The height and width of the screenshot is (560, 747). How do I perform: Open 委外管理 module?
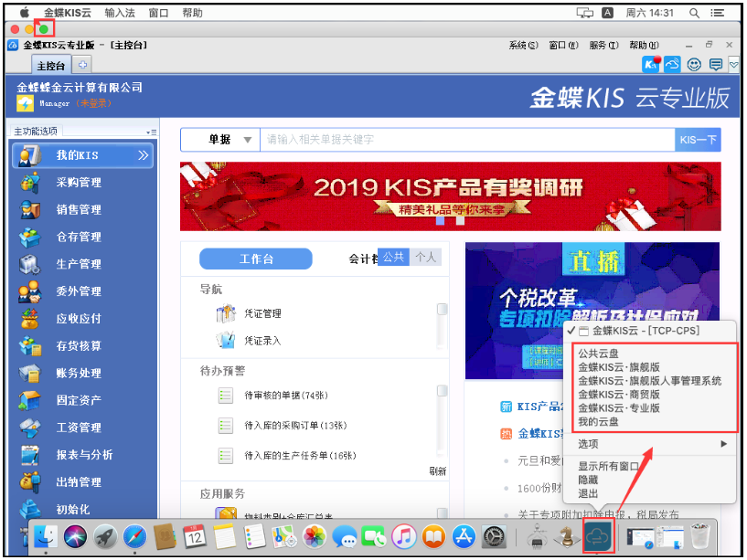coord(79,291)
